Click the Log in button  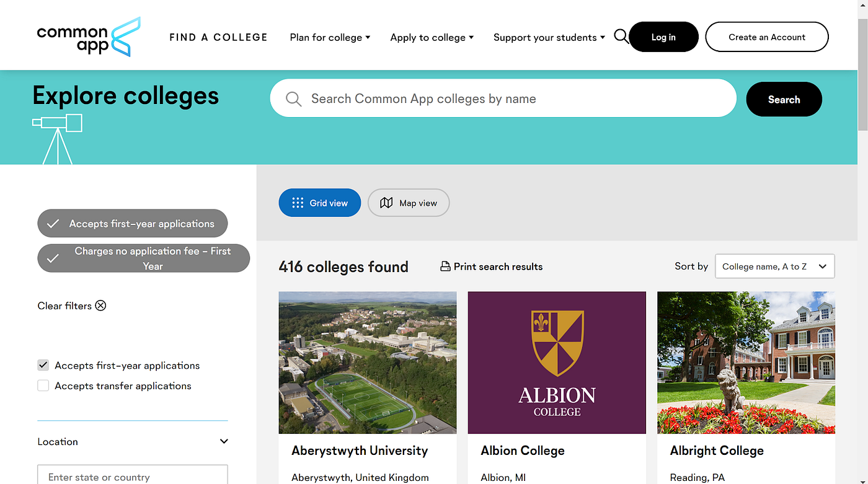click(663, 37)
